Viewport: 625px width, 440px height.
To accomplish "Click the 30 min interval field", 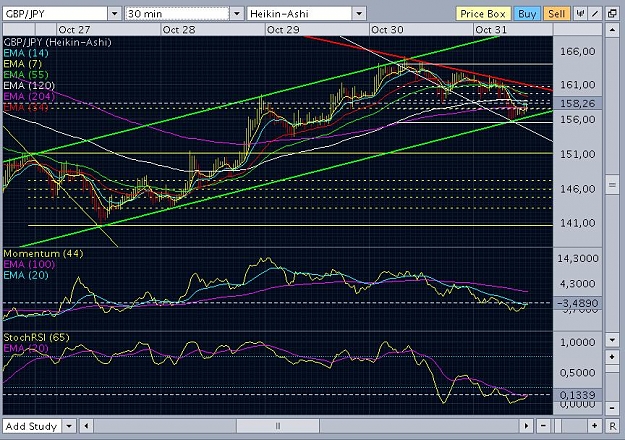I will point(177,14).
